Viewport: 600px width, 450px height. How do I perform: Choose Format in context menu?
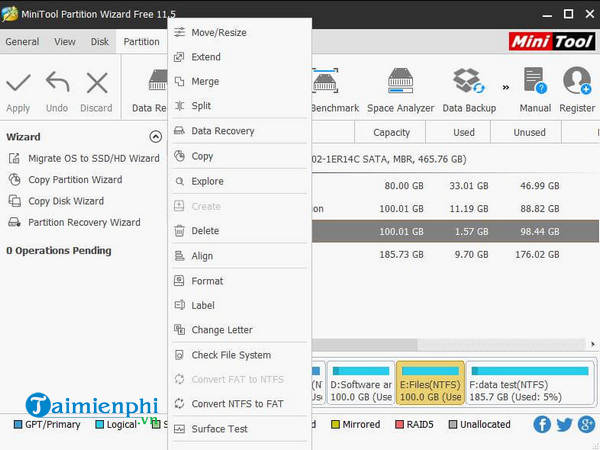tap(240, 281)
